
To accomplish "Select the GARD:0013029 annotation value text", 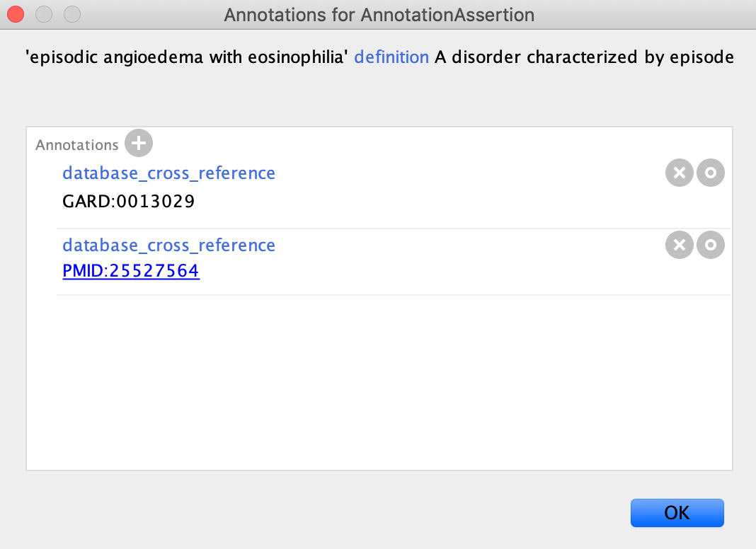I will 128,201.
